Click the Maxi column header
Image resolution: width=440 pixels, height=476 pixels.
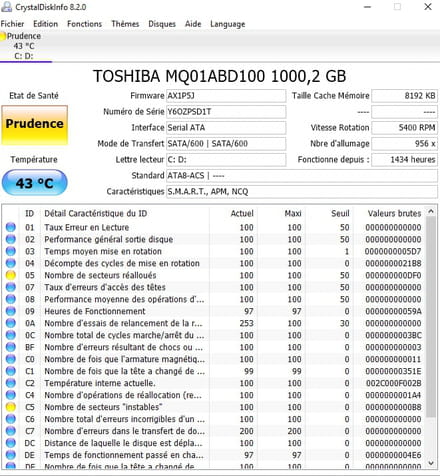(281, 213)
